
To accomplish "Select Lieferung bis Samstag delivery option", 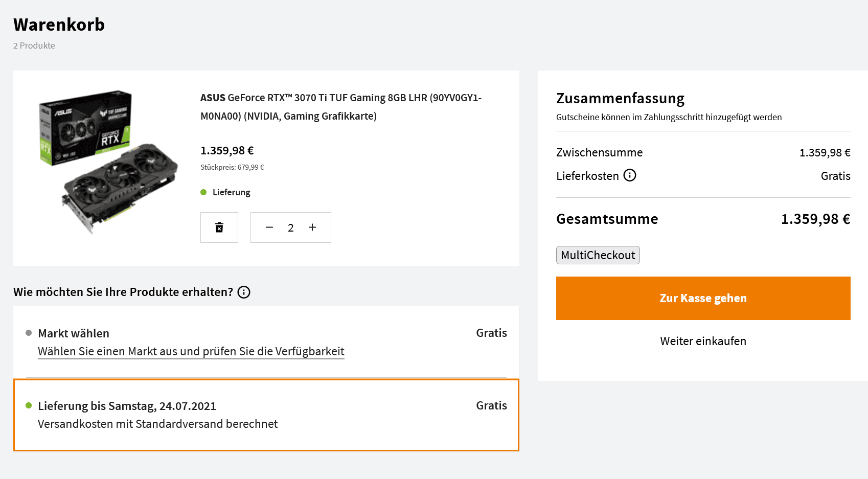I will click(266, 415).
